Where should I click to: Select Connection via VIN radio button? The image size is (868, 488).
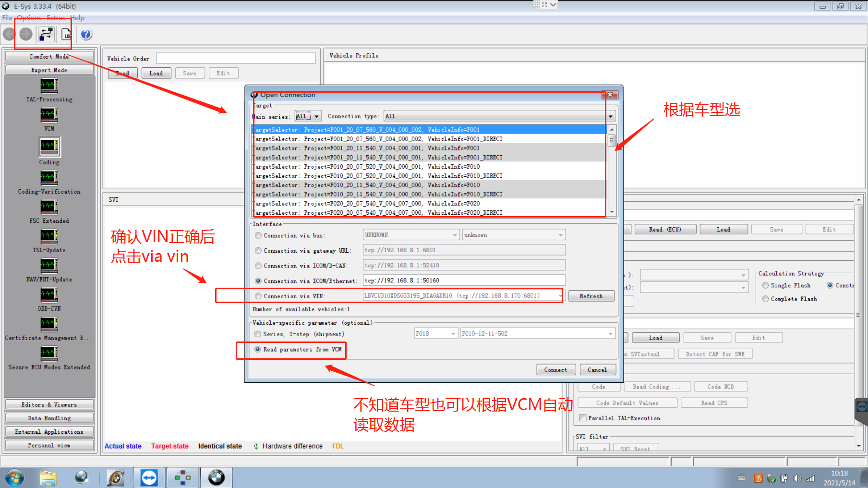258,296
